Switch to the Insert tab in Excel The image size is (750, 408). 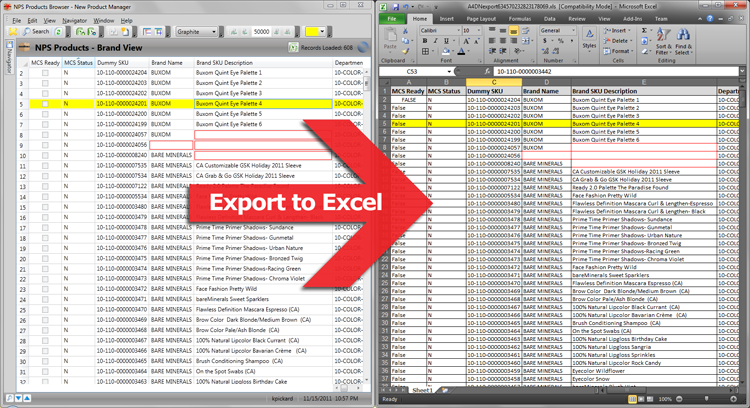[x=446, y=19]
